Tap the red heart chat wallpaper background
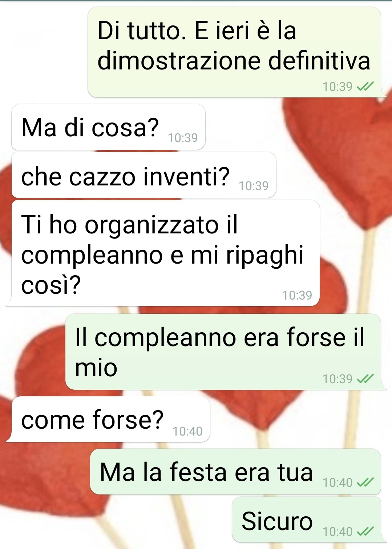Viewport: 392px width, 549px height. [x=338, y=164]
